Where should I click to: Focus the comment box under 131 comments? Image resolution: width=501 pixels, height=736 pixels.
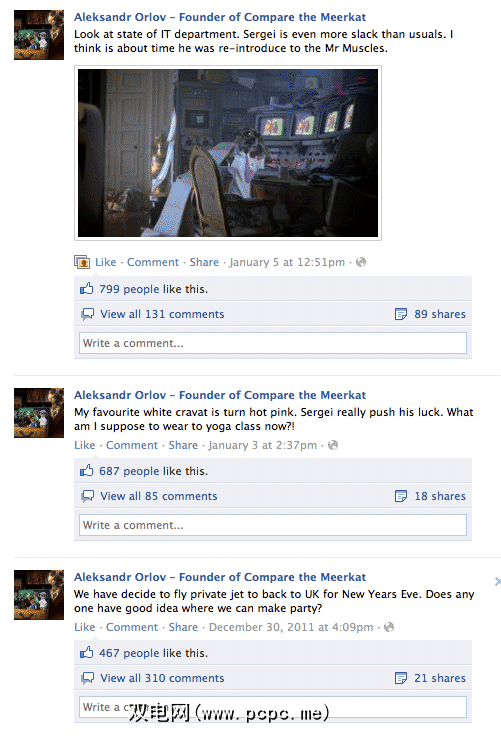[273, 343]
